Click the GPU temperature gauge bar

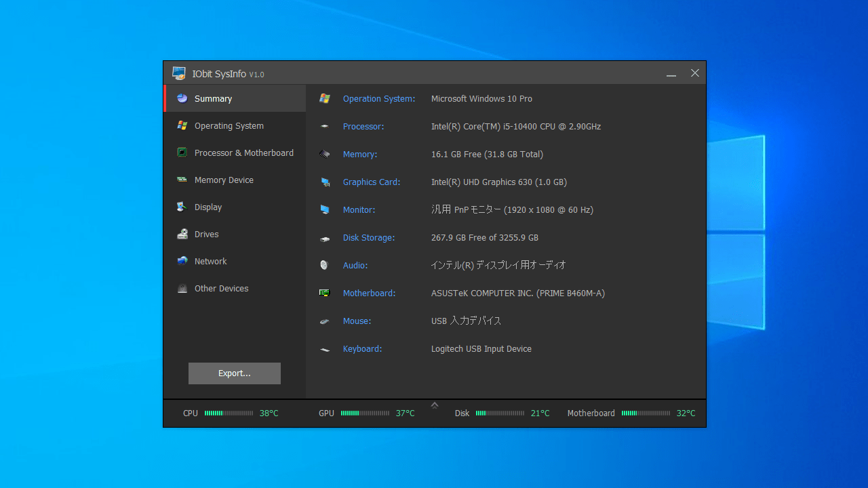coord(366,413)
